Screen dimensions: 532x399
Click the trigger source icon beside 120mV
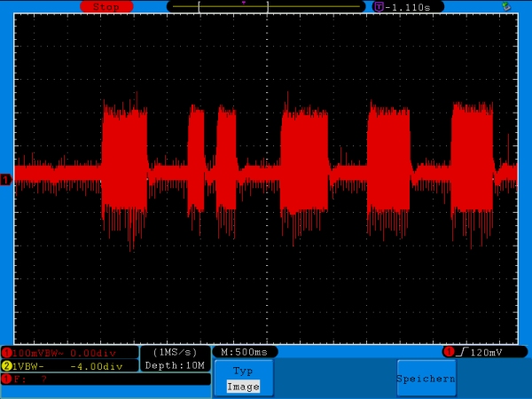pos(448,352)
